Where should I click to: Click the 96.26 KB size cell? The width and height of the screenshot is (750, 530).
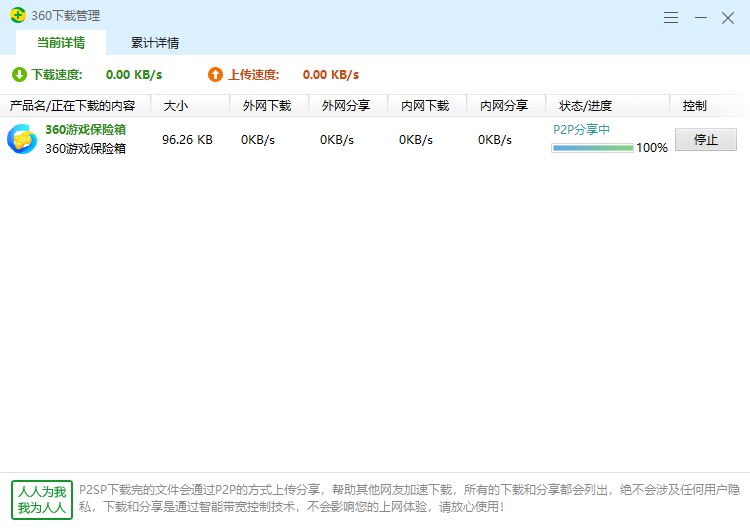(188, 140)
